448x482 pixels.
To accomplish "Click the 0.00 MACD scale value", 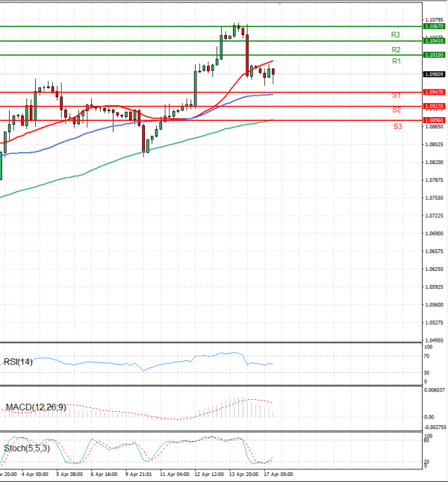I will point(429,417).
